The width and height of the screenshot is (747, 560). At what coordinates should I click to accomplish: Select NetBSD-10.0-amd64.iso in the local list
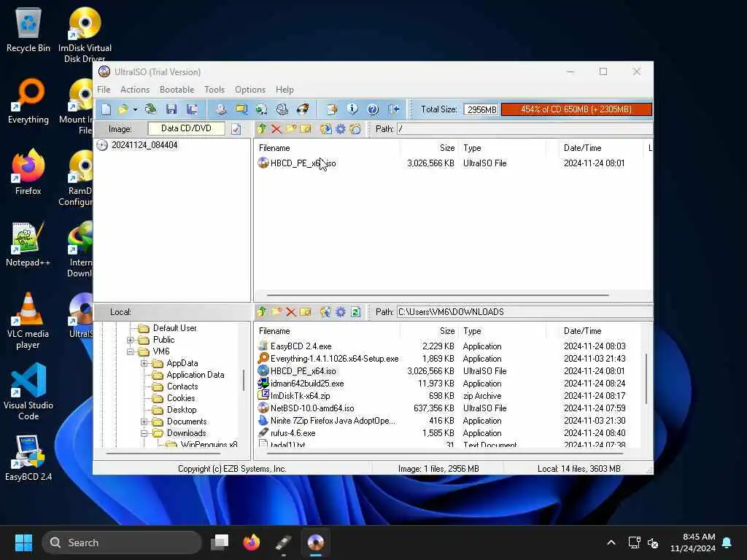(312, 408)
